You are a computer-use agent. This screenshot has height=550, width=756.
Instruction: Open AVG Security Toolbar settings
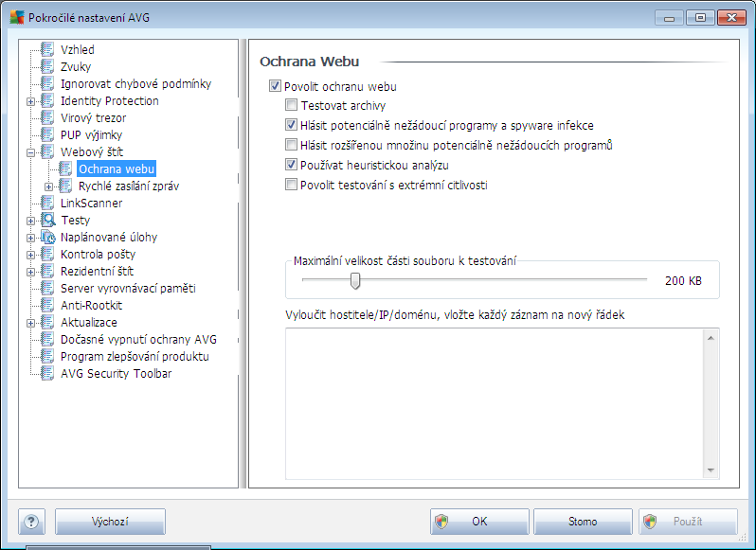pyautogui.click(x=116, y=374)
